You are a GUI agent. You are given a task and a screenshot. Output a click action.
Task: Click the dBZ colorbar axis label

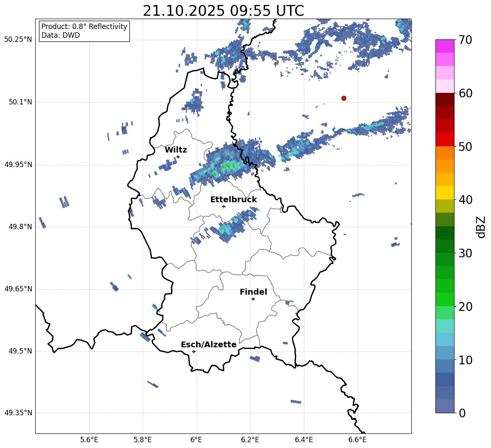point(481,227)
